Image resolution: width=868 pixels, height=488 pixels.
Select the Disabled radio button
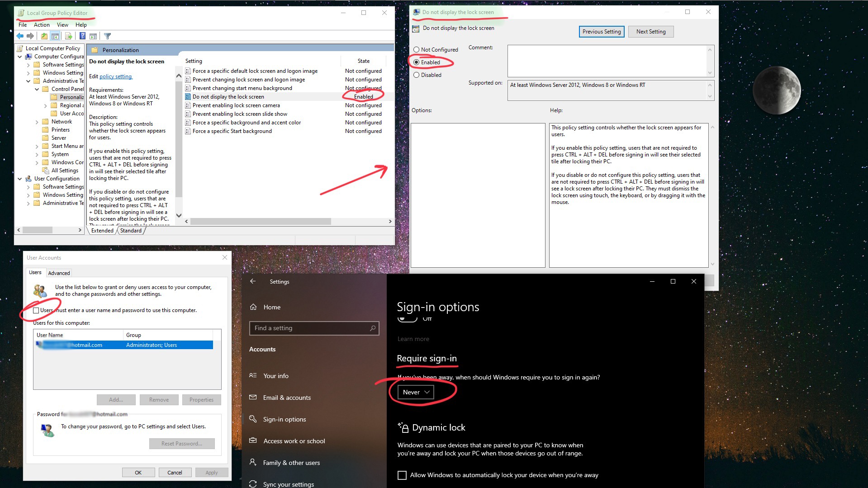click(417, 75)
